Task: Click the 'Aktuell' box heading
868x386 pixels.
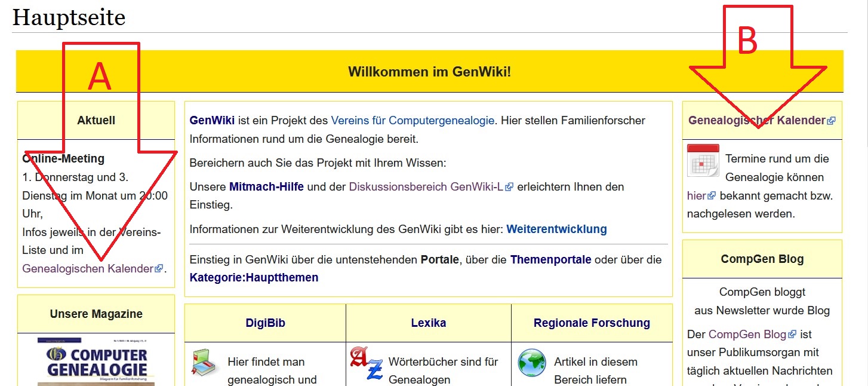Action: point(96,120)
